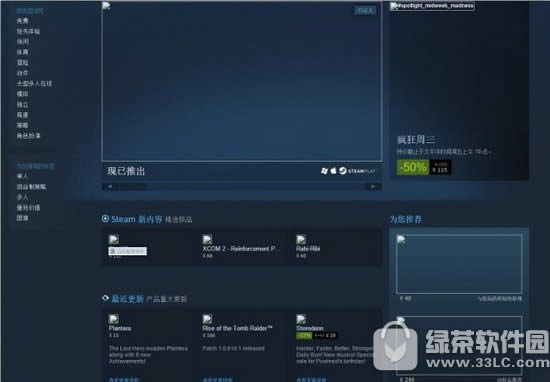This screenshot has height=382, width=550.
Task: Open Rise of the Tomb Raider entry
Action: (x=237, y=328)
